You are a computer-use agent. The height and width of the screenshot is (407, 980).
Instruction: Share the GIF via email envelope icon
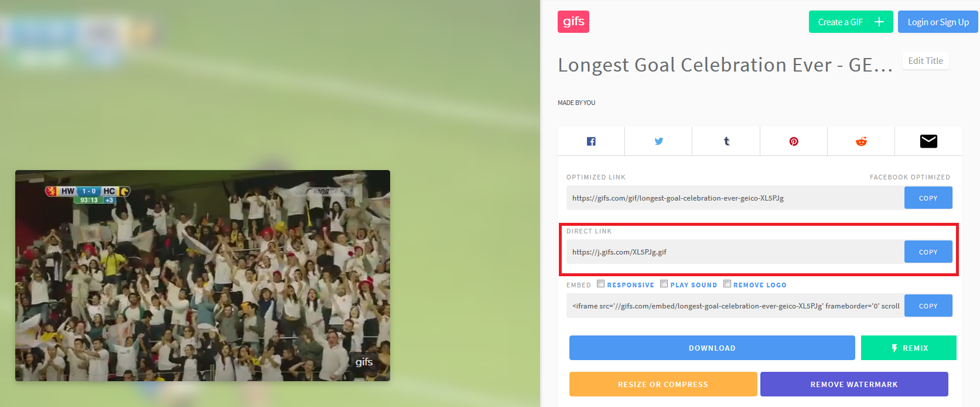click(928, 141)
